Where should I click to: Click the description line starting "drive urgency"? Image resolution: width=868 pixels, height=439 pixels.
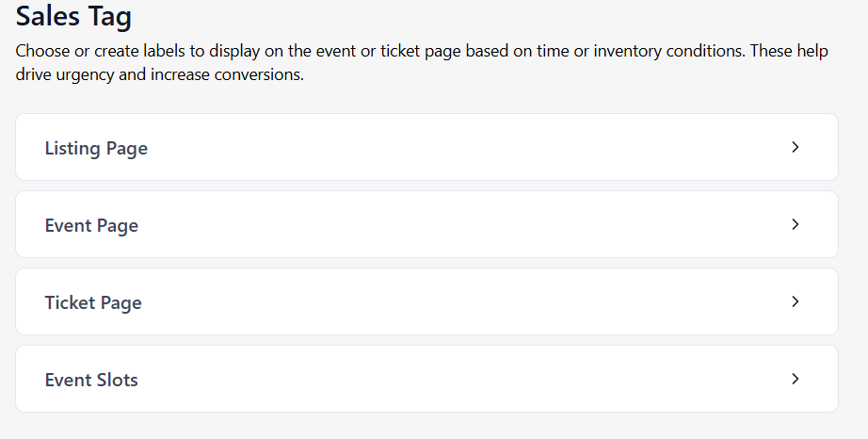159,74
